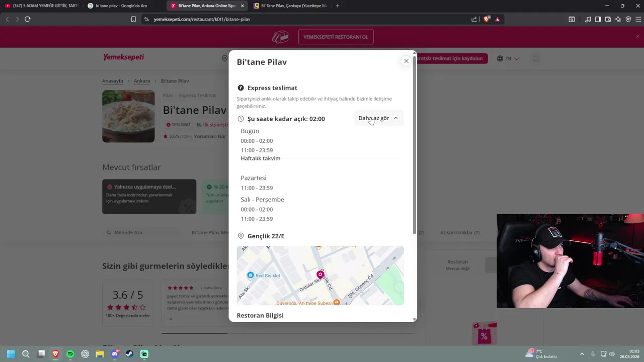Bookmark this page icon
The width and height of the screenshot is (644, 362).
[x=133, y=19]
